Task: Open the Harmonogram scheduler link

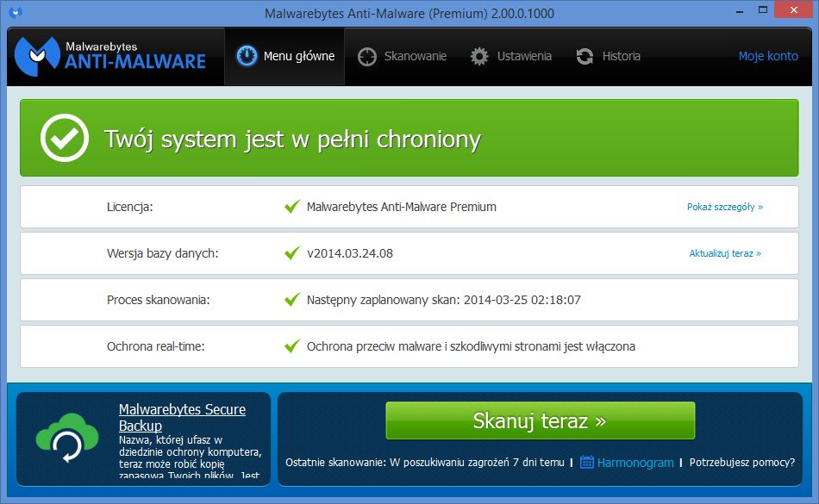Action: click(635, 463)
